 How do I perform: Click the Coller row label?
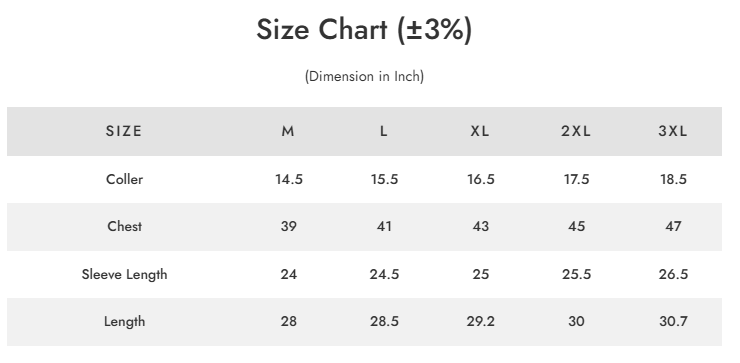[125, 179]
